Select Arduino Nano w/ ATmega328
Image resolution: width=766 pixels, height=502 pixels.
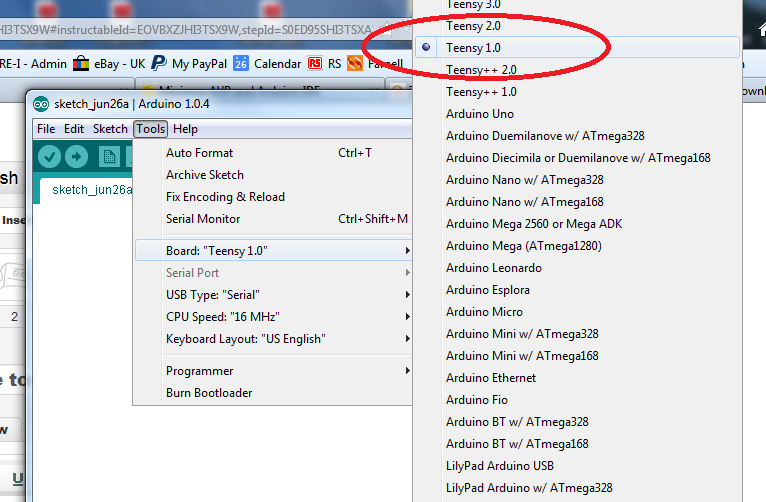[577, 180]
